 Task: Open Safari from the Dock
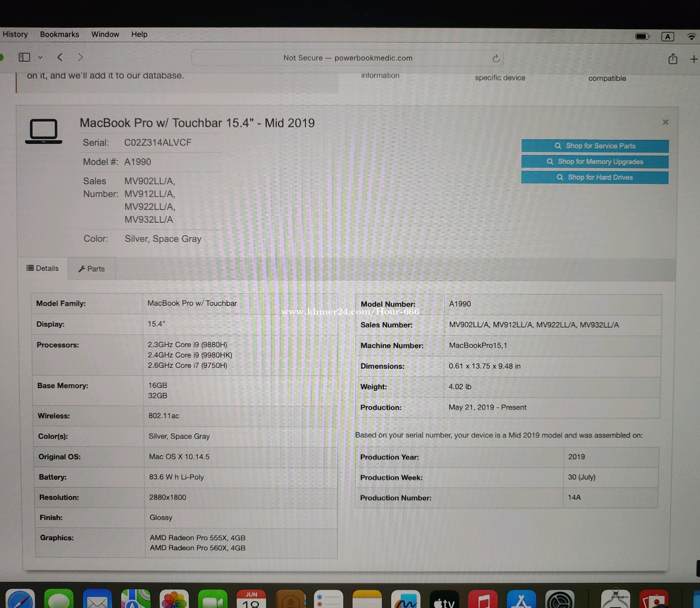(x=20, y=599)
